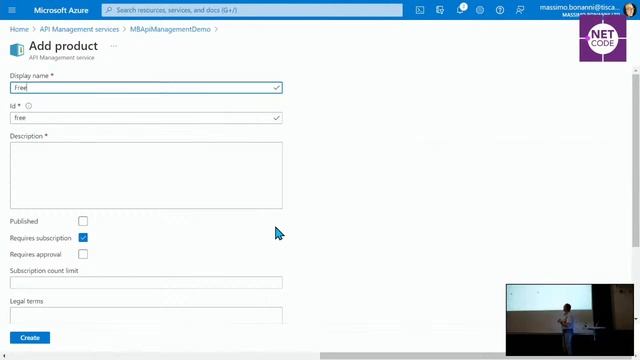Click the Legal terms text area
Image resolution: width=640 pixels, height=360 pixels.
tap(146, 316)
